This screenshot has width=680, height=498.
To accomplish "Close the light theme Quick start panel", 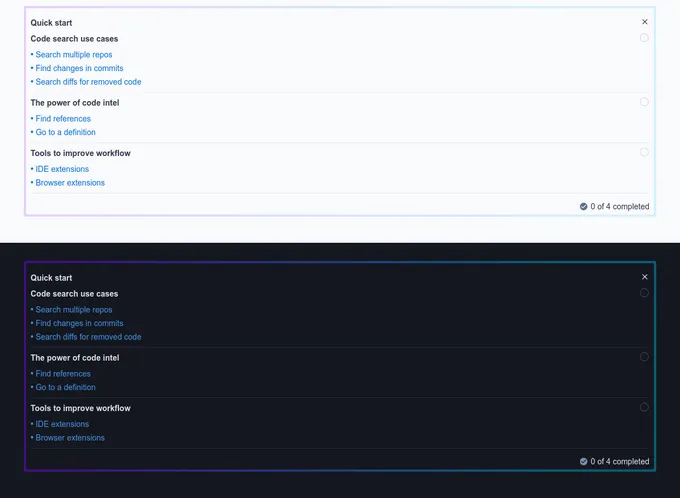I will pos(644,22).
